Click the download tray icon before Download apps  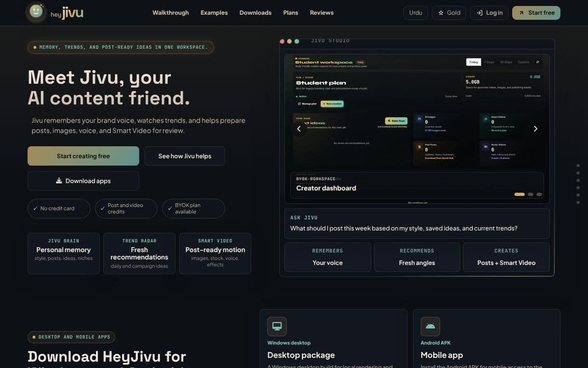coord(59,181)
